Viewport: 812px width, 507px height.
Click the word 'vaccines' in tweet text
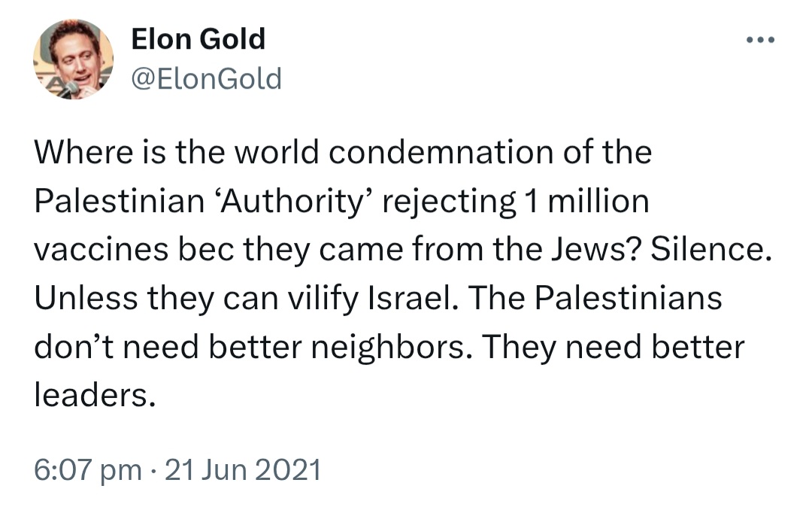click(x=101, y=250)
